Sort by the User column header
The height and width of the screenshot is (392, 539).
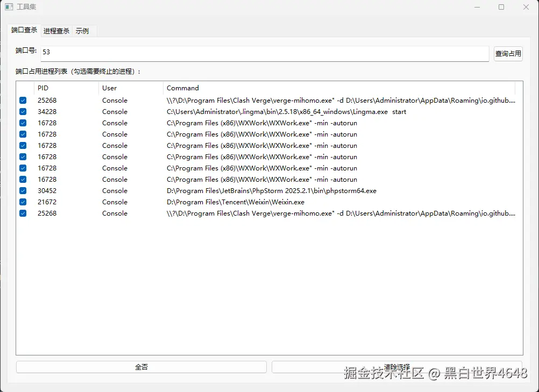(131, 88)
